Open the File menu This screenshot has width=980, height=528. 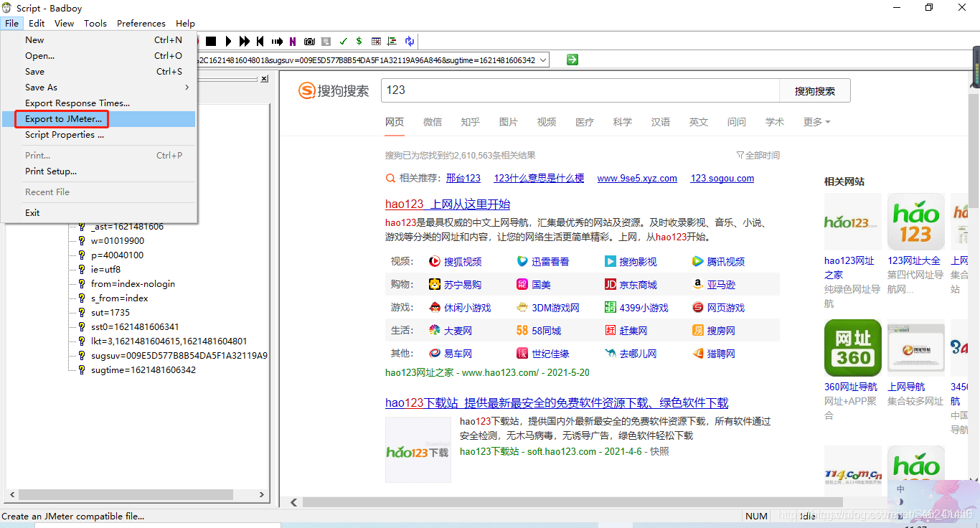click(x=11, y=23)
